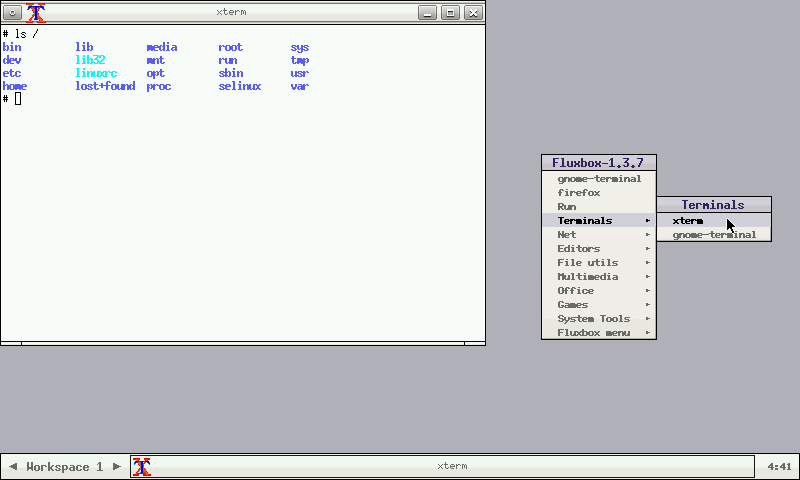Expand the Office submenu
The height and width of the screenshot is (480, 800).
click(x=599, y=290)
